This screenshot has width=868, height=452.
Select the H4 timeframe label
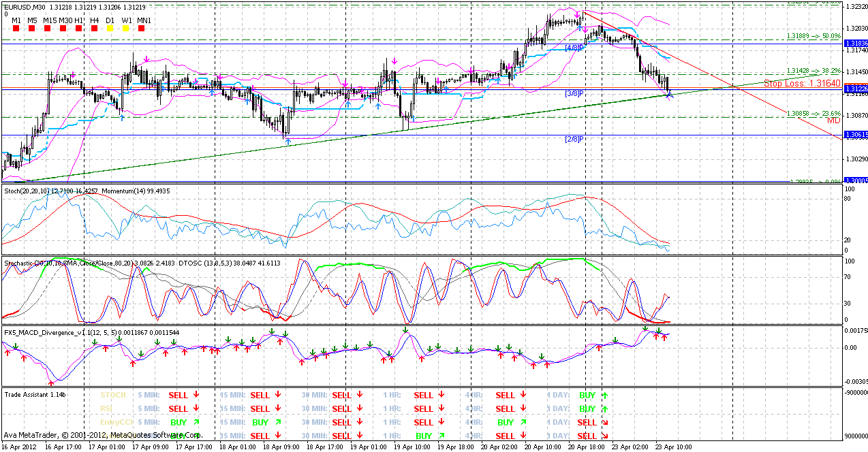point(95,20)
